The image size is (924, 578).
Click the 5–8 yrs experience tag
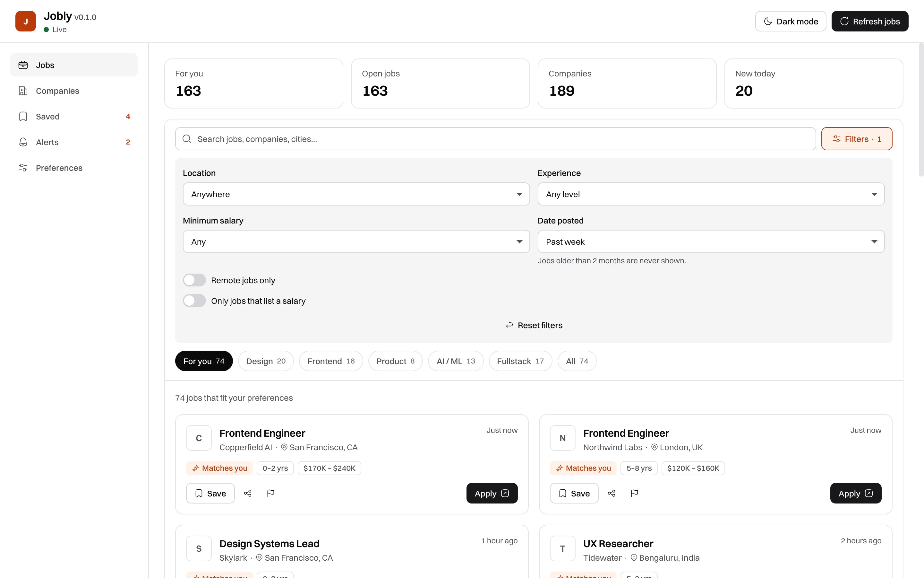click(x=639, y=468)
